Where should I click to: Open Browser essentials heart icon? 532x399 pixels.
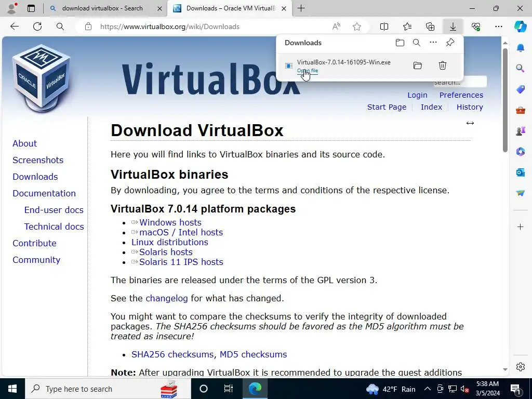pos(476,26)
